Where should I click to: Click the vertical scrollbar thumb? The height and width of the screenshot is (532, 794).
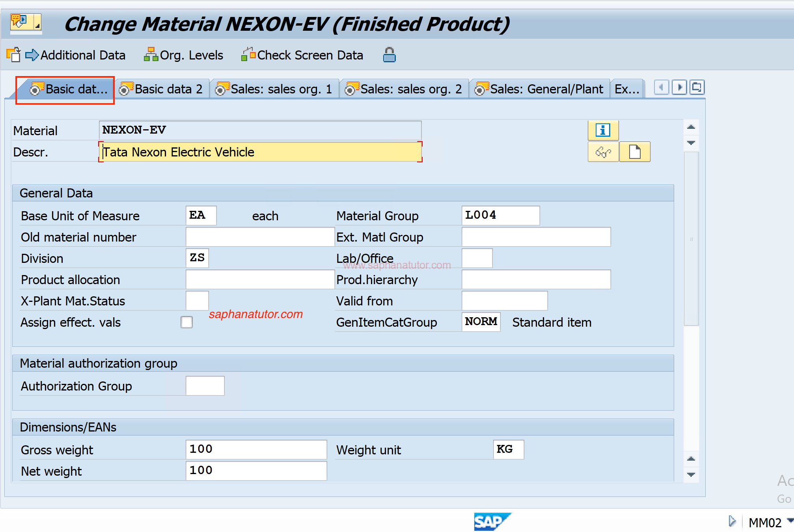click(691, 239)
